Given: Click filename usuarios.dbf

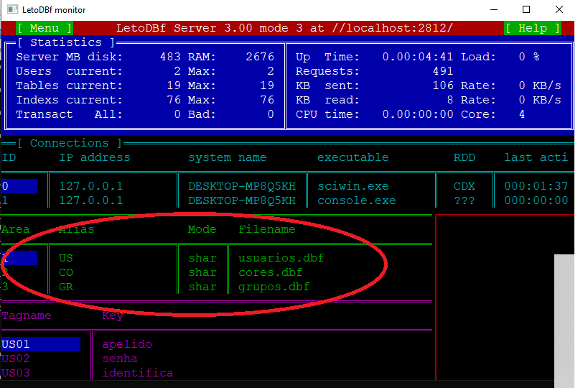Looking at the screenshot, I should 281,258.
